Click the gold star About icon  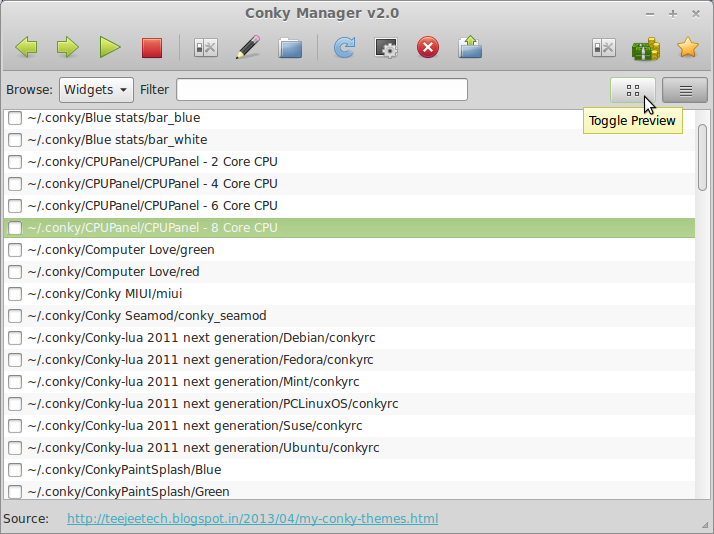click(x=688, y=47)
